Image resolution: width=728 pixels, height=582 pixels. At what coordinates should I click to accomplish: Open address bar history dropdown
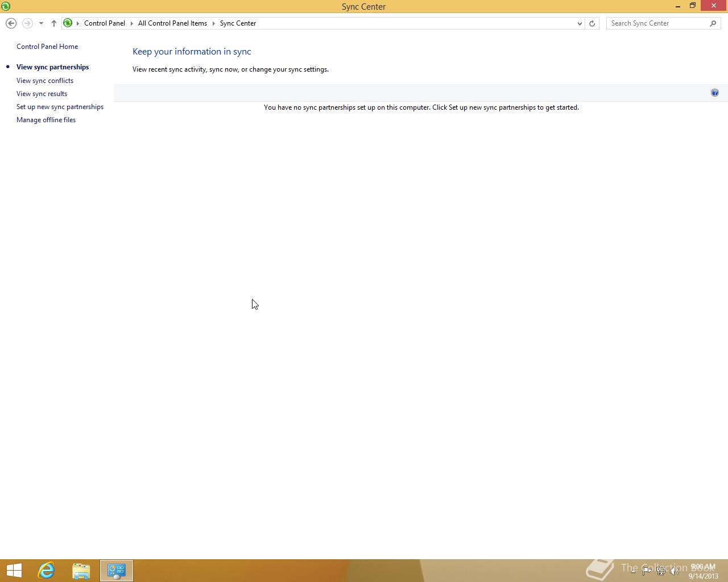[x=580, y=23]
